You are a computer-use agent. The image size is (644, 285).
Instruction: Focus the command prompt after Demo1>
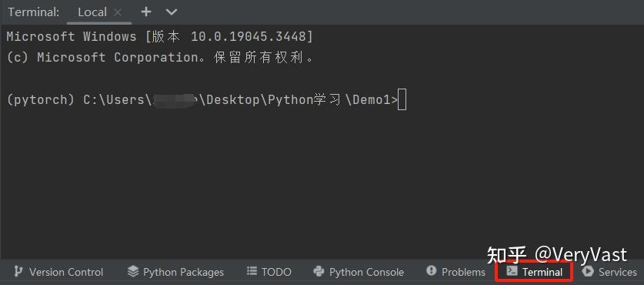tap(402, 100)
